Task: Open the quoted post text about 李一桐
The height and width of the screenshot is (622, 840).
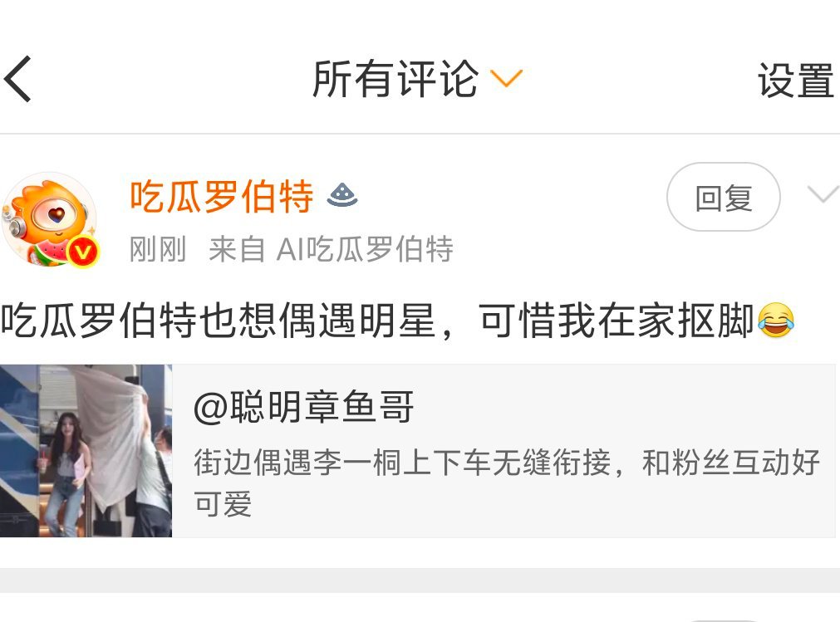Action: 507,483
